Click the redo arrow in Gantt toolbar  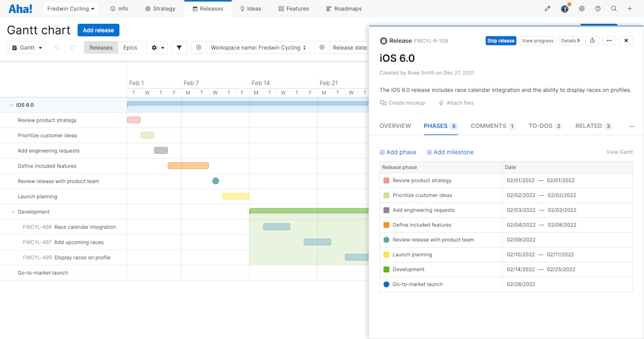73,48
